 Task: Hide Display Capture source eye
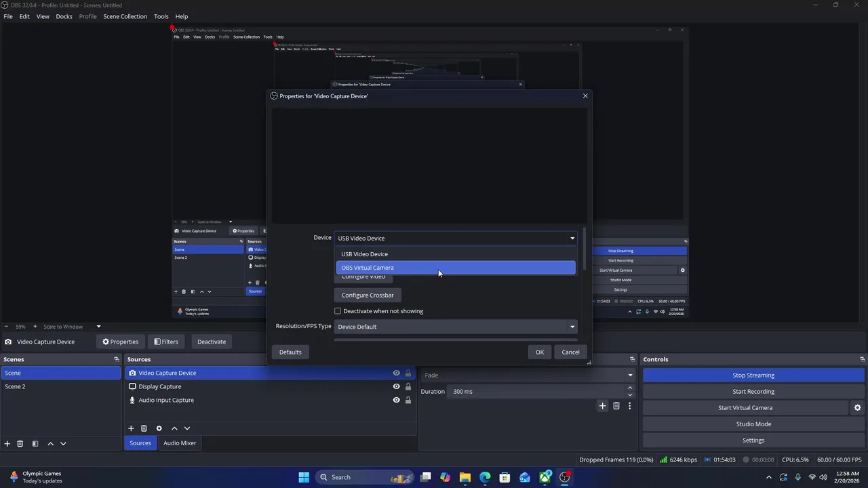[x=396, y=386]
